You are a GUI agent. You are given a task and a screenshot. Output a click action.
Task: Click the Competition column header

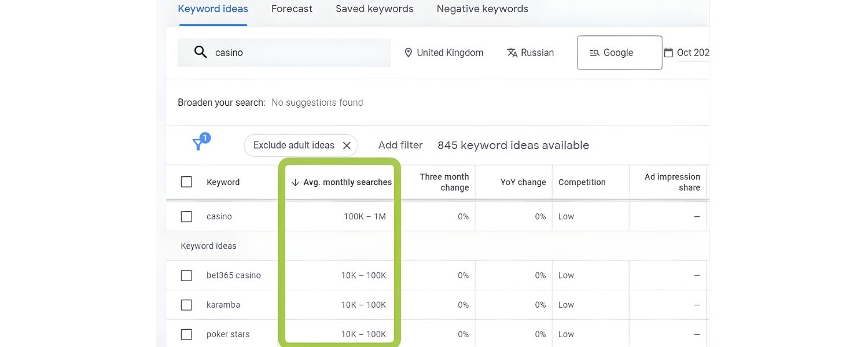pos(582,182)
